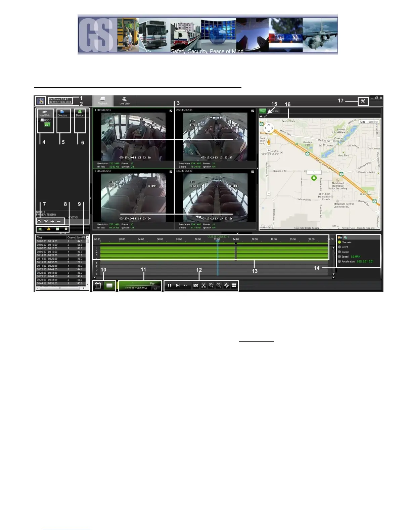Click the blue timeline playhead marker

click(x=217, y=241)
